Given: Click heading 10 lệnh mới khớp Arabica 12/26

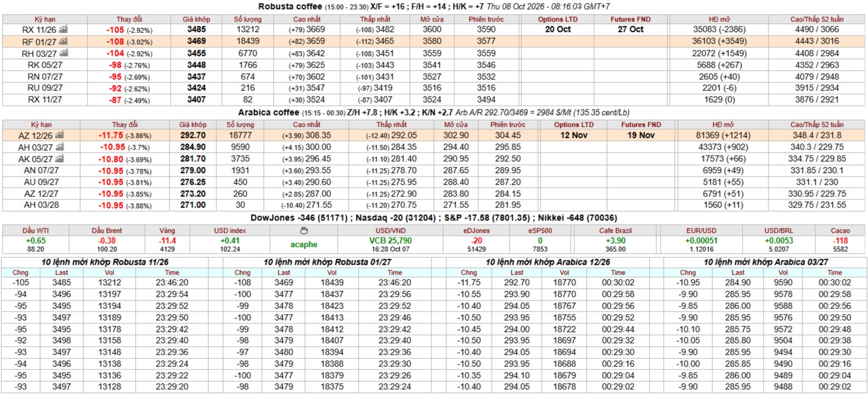Looking at the screenshot, I should point(548,262).
